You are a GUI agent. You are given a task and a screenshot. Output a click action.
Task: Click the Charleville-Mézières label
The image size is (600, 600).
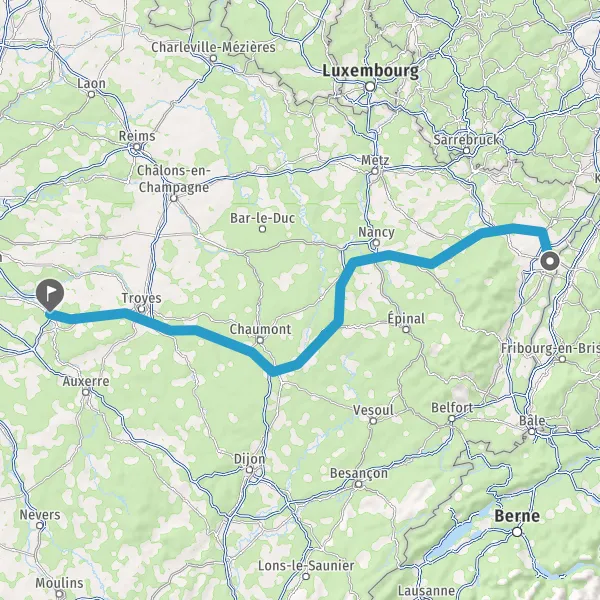[x=213, y=47]
